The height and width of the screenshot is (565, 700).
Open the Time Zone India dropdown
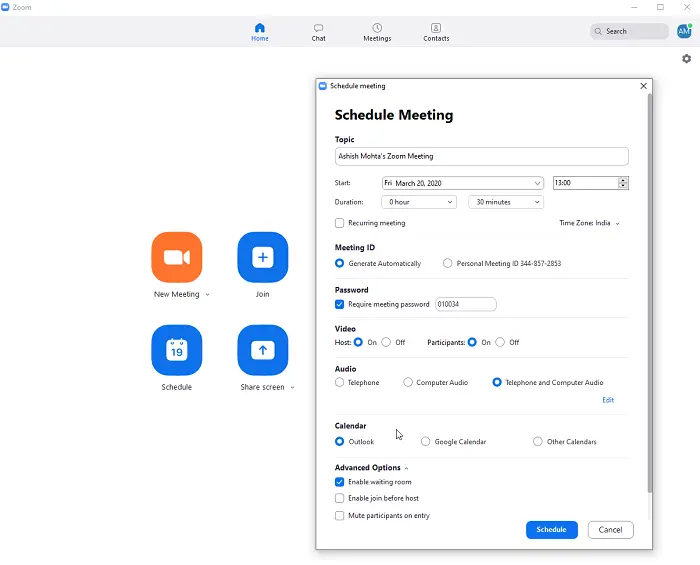589,223
